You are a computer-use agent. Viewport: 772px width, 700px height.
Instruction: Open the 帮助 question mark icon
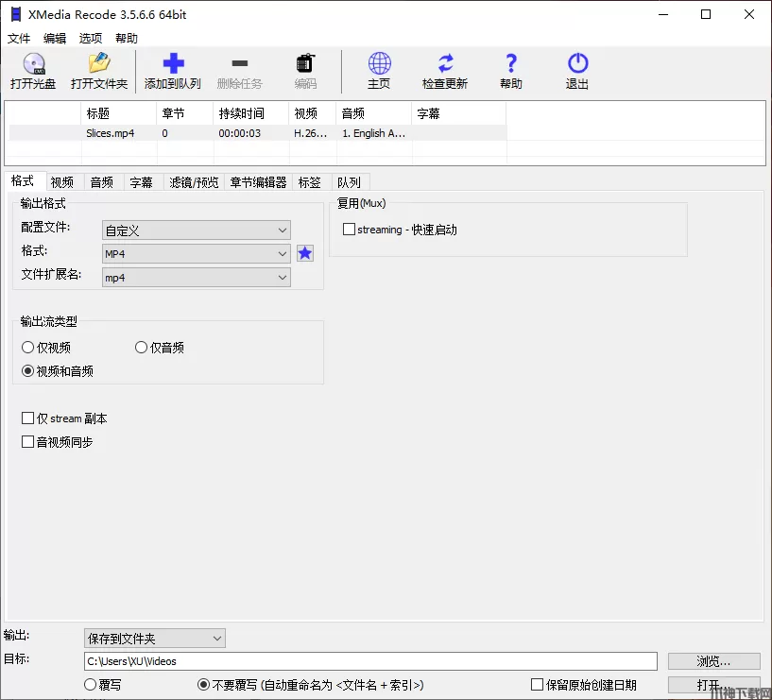(x=511, y=64)
